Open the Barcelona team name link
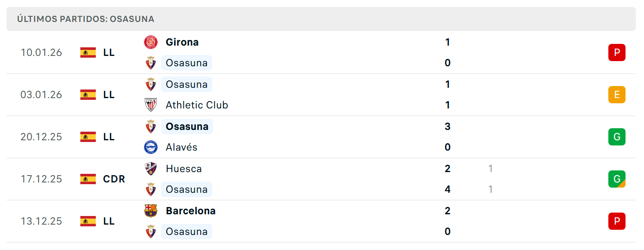 click(191, 211)
